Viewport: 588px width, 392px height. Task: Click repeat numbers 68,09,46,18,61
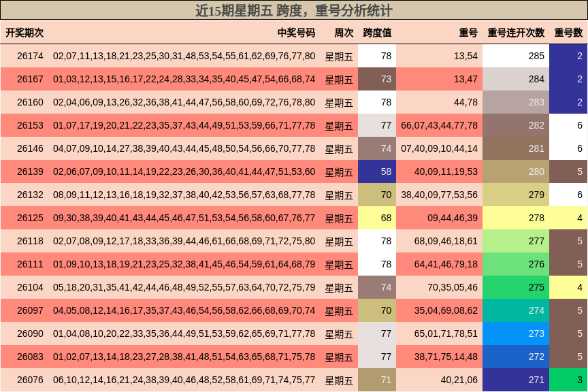pos(446,241)
